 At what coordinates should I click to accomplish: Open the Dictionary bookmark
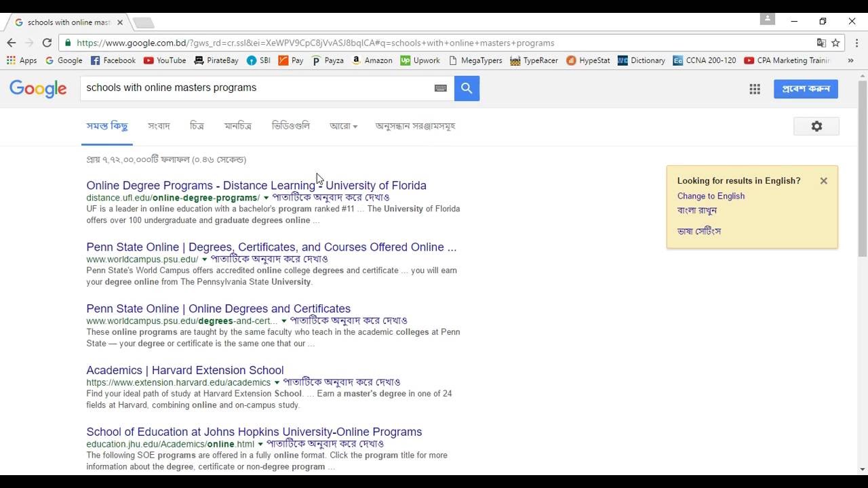642,60
